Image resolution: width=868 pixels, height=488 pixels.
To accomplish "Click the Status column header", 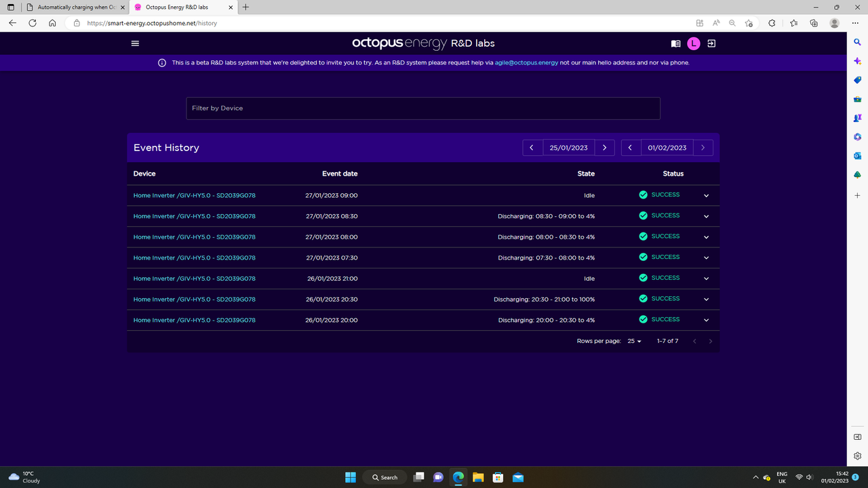I will (673, 174).
